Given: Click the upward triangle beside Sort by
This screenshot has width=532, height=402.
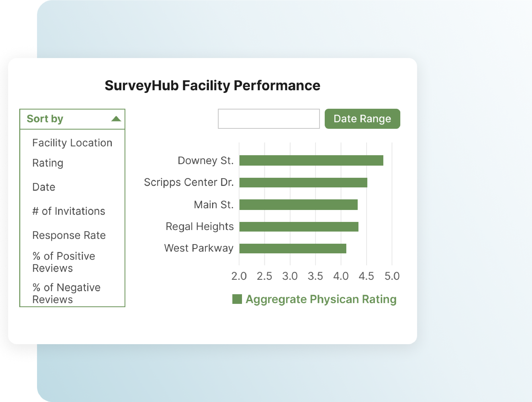Looking at the screenshot, I should [x=116, y=119].
